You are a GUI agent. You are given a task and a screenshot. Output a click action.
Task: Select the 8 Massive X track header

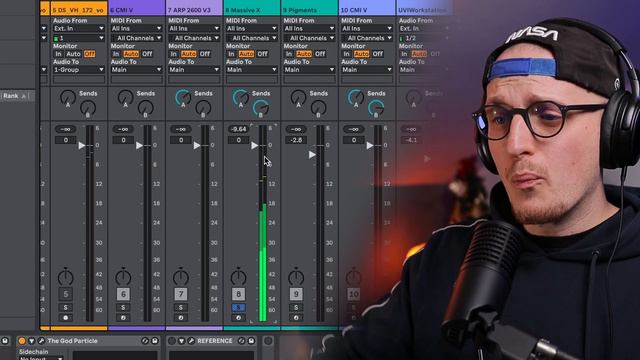[251, 10]
